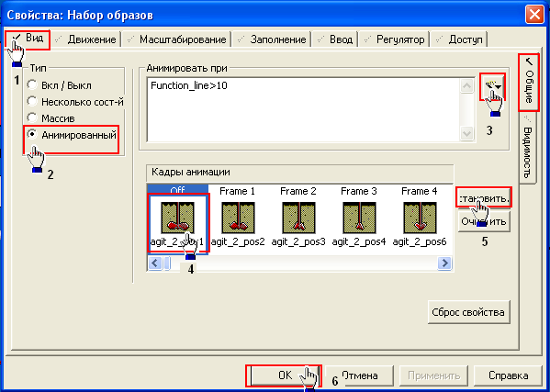Viewport: 550px width, 392px height.
Task: Click the Frame 4 header label
Action: tap(420, 191)
